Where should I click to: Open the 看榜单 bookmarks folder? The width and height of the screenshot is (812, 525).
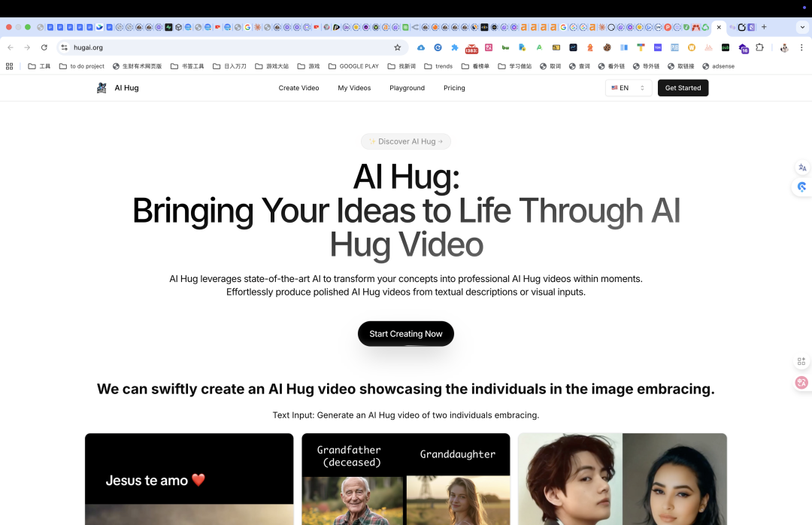[475, 66]
